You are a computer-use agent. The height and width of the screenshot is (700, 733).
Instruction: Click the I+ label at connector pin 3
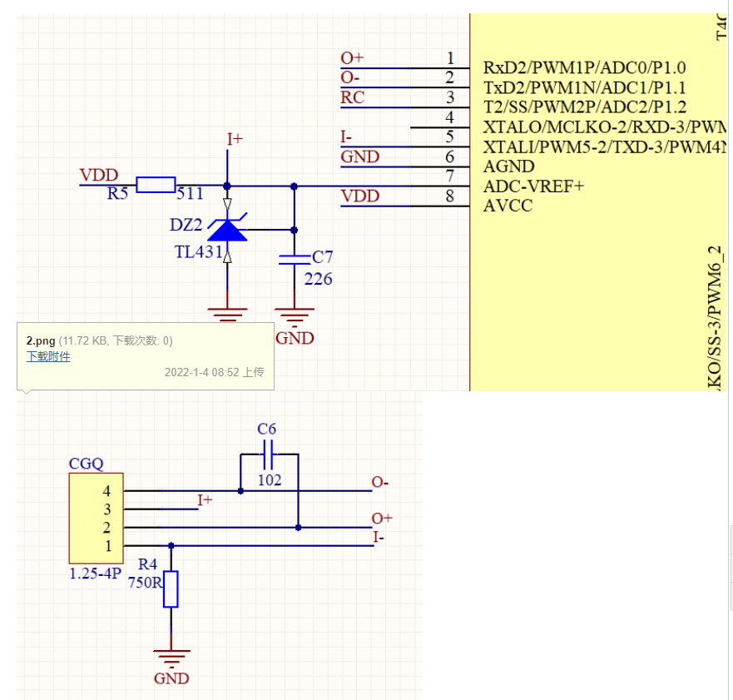click(205, 500)
